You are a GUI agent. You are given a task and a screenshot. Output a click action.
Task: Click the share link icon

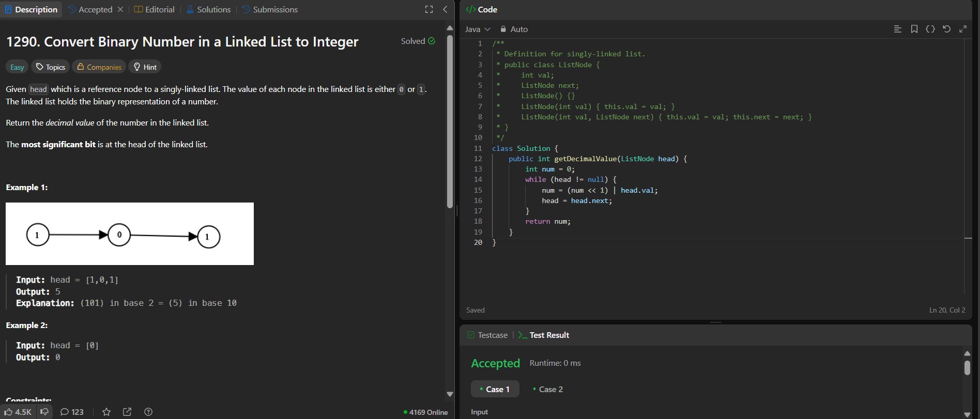click(x=127, y=412)
